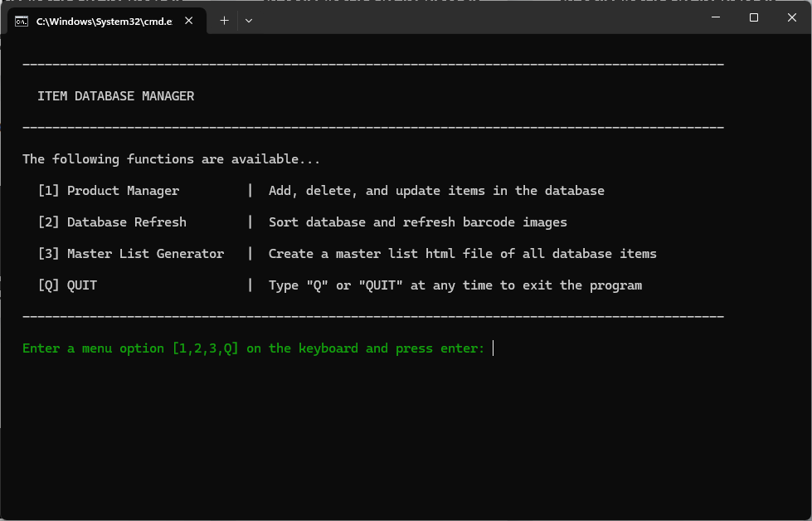Click "Add, delete, and update items" description

[x=436, y=191]
